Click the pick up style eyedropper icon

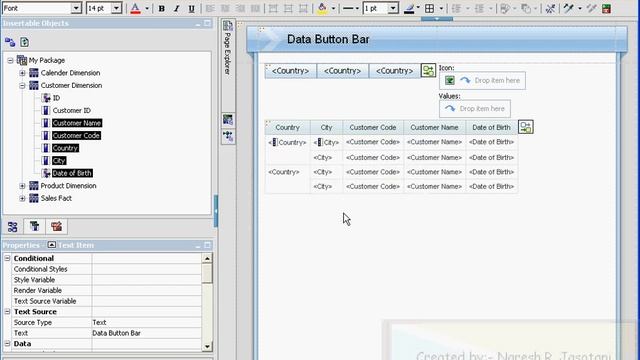(569, 8)
